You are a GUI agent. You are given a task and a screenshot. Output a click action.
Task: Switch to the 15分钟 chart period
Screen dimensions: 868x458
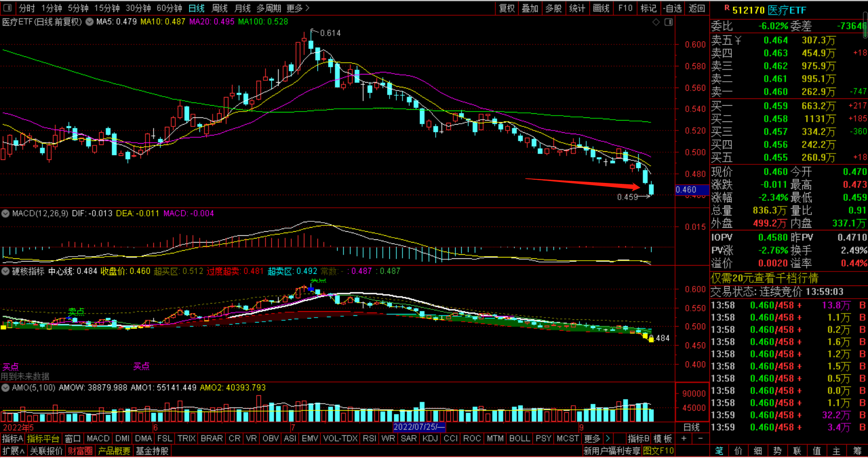107,8
